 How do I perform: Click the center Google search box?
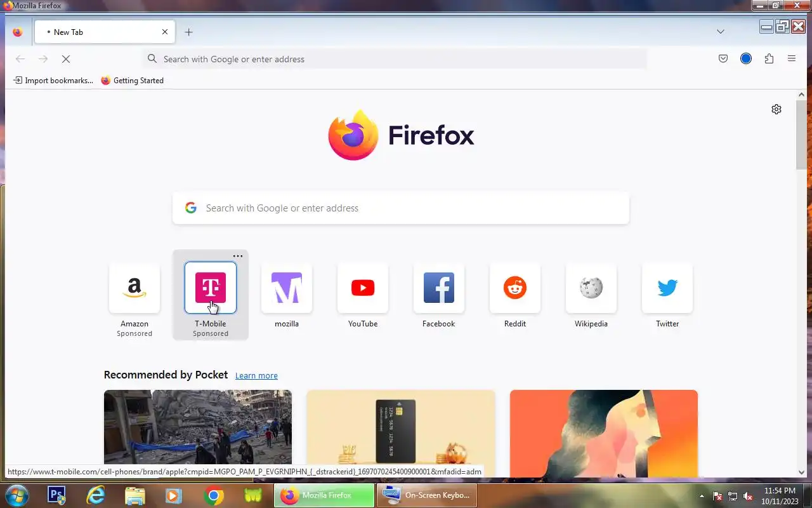[401, 208]
